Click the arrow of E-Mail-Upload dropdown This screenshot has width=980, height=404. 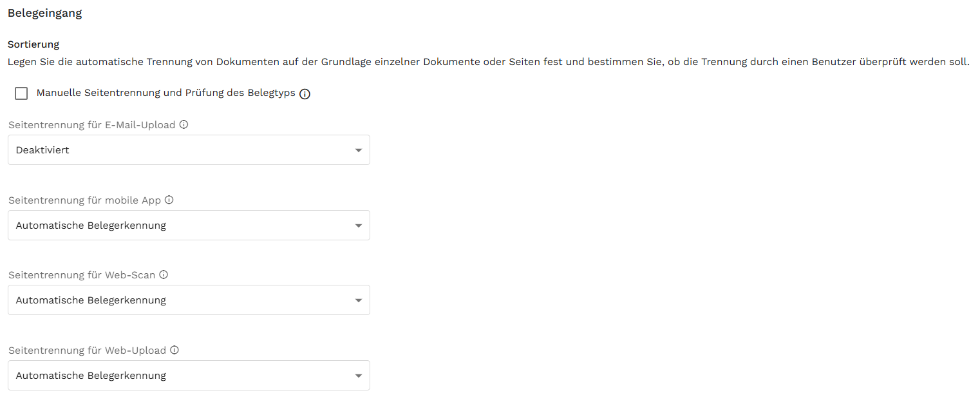pyautogui.click(x=359, y=150)
